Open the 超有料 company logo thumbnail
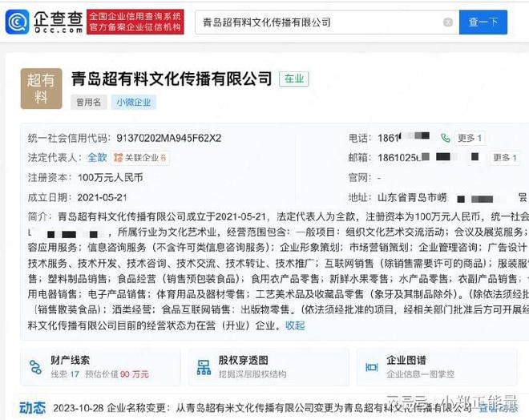This screenshot has height=420, width=529. [x=41, y=89]
